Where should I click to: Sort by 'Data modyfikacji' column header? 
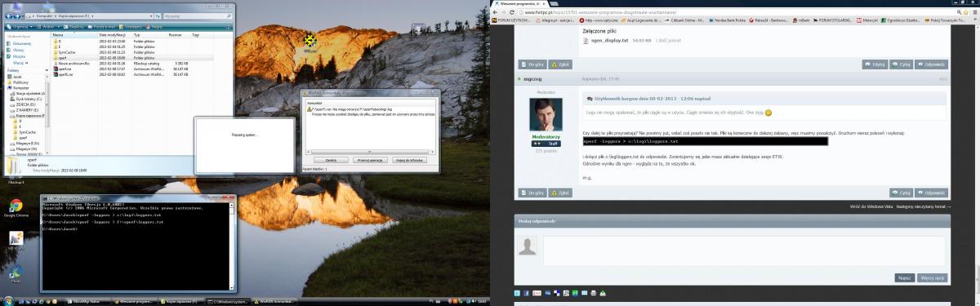click(114, 36)
